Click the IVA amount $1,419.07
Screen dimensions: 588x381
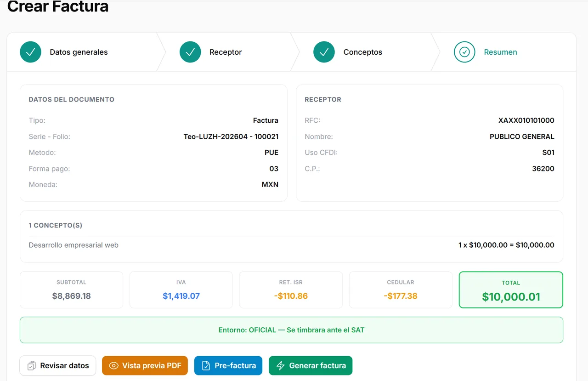(181, 296)
